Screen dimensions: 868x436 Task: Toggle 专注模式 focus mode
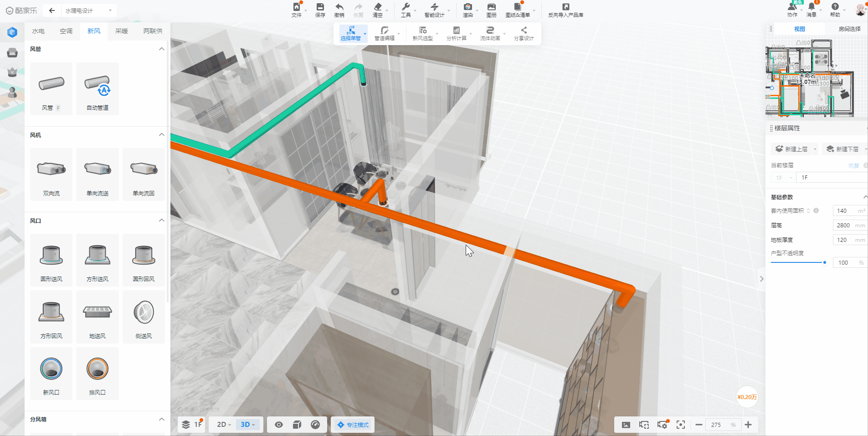353,425
